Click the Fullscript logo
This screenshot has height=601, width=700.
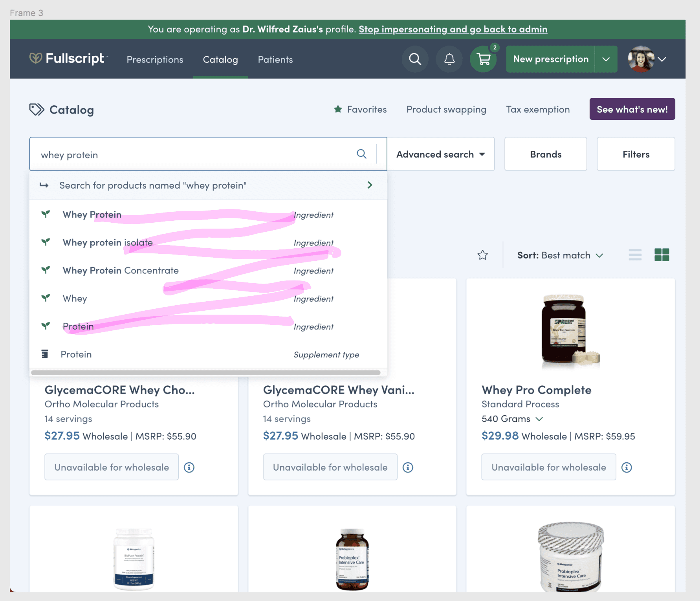coord(69,59)
